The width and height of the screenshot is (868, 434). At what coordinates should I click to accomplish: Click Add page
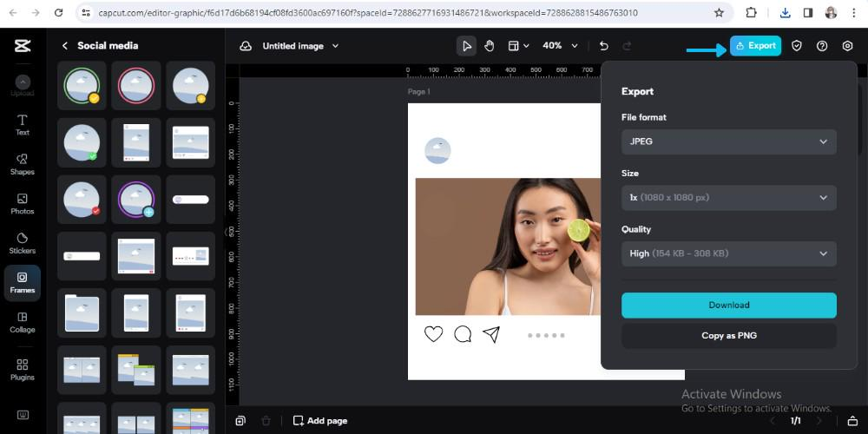coord(320,421)
